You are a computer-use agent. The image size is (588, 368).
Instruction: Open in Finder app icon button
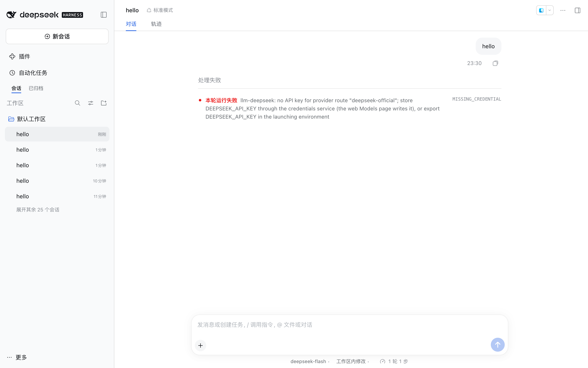541,10
